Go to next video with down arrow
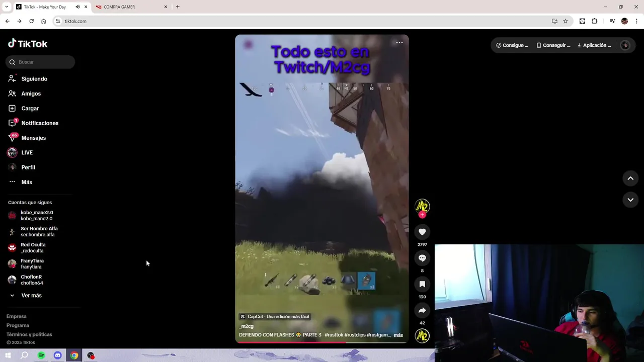Viewport: 644px width, 362px height. pos(630,200)
